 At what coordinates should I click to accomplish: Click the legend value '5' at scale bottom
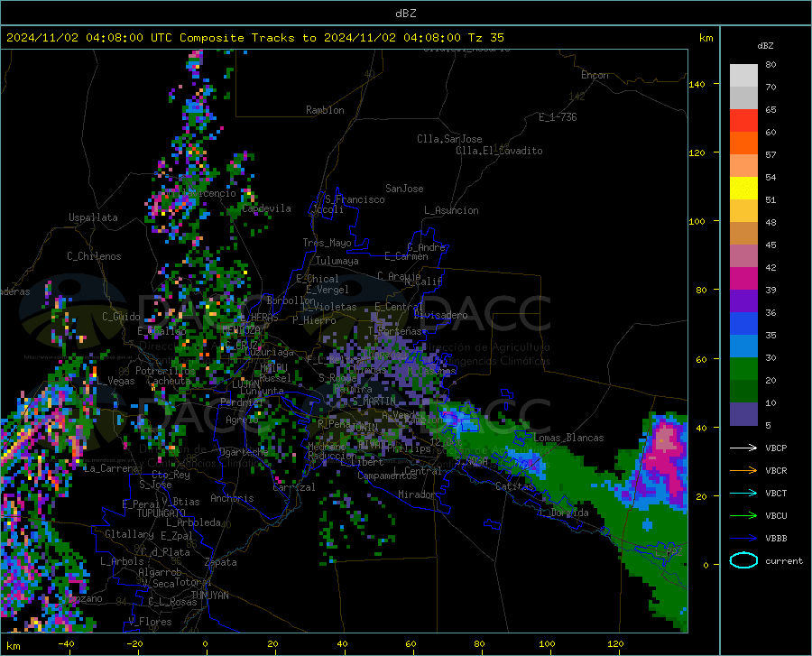[768, 426]
